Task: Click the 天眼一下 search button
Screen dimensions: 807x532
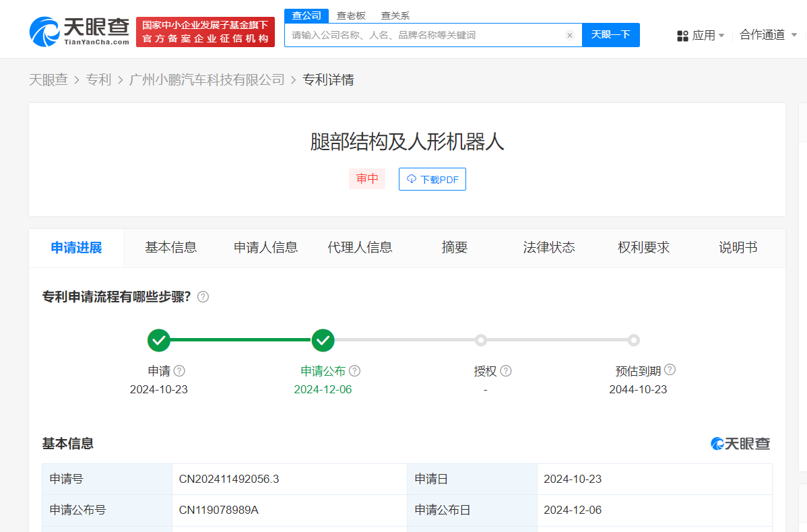Action: click(610, 35)
